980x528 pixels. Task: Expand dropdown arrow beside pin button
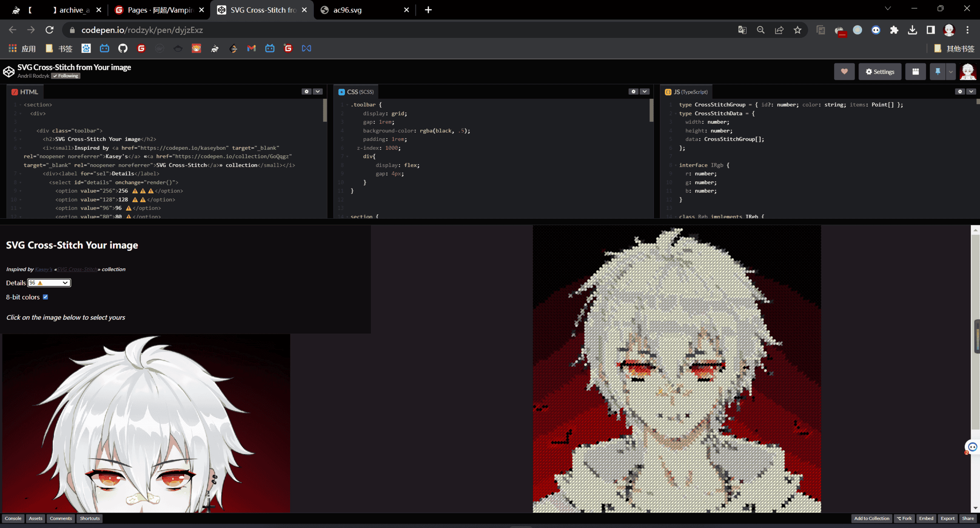point(951,71)
